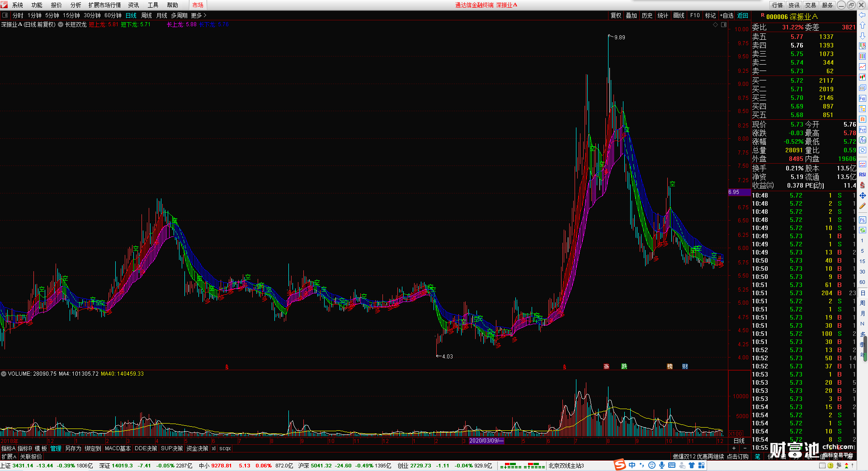Click the 返回 button in toolbar

[x=743, y=15]
